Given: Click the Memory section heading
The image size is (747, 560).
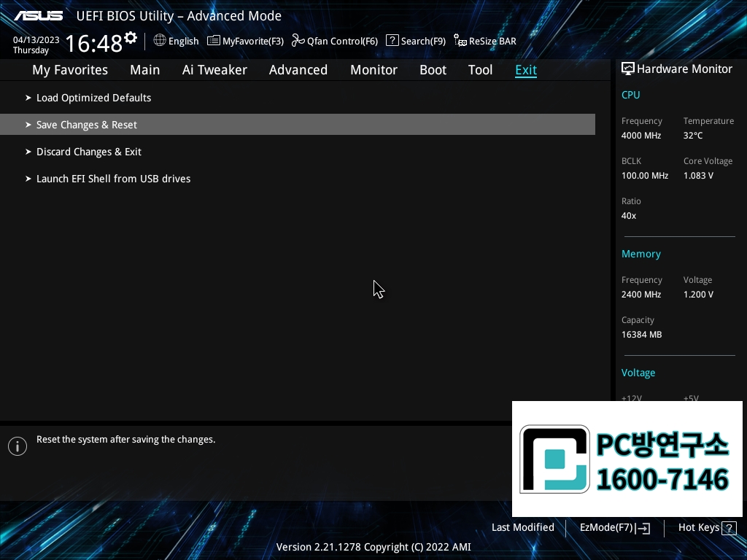Looking at the screenshot, I should click(x=640, y=254).
